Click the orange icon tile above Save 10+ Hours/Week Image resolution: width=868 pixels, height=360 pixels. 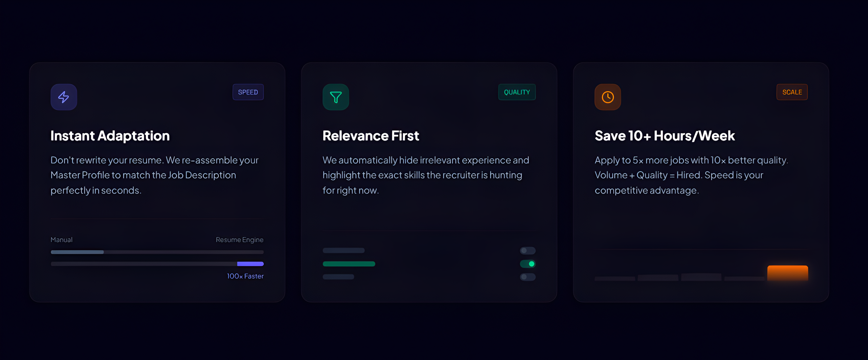coord(608,97)
